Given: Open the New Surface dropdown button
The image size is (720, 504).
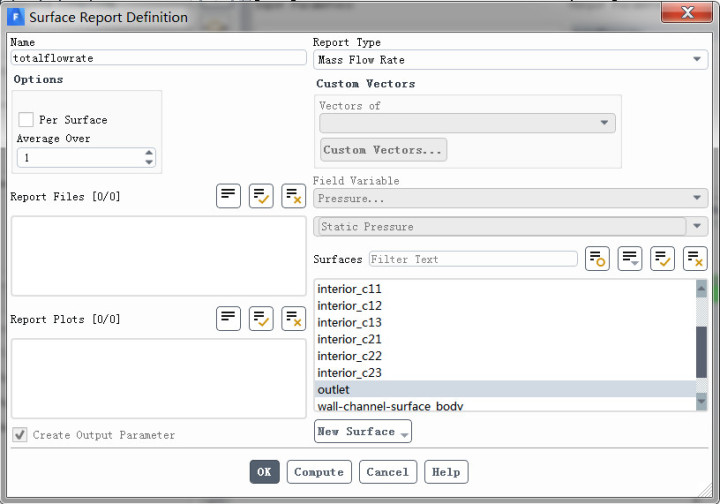Looking at the screenshot, I should pos(363,431).
